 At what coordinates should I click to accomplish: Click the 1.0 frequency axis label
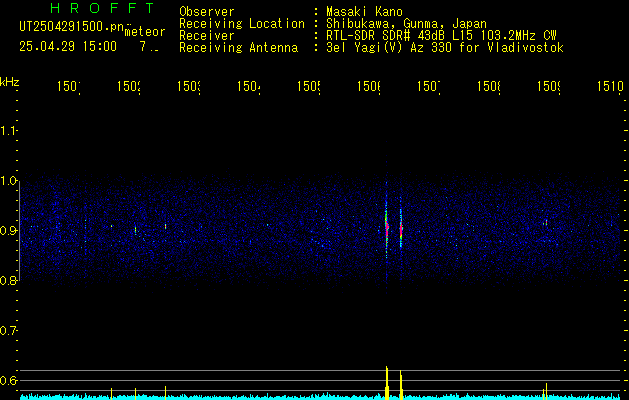coord(8,181)
